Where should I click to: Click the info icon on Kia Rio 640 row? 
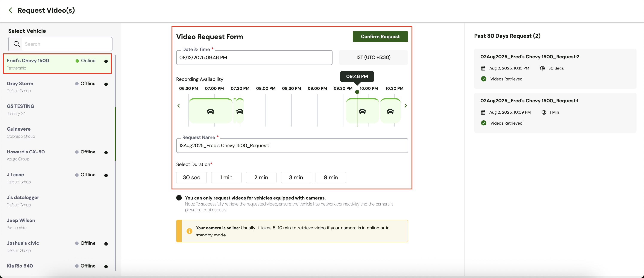pos(106,266)
